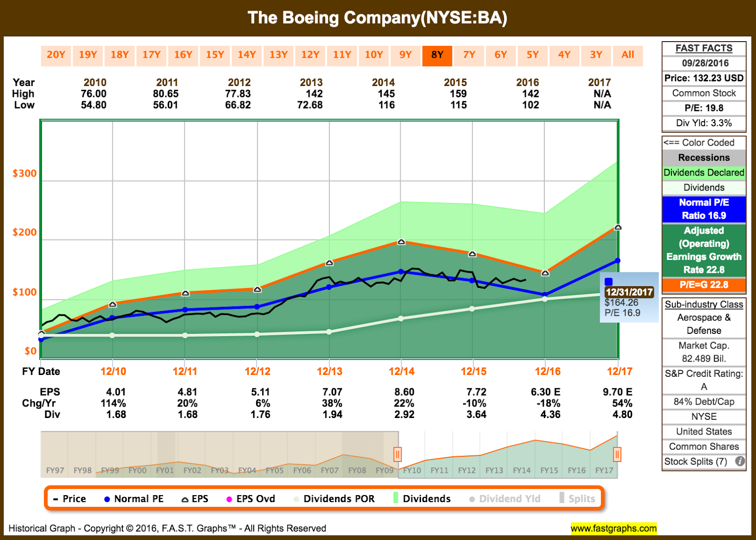Click the Normal PE point at 12/14

[401, 272]
